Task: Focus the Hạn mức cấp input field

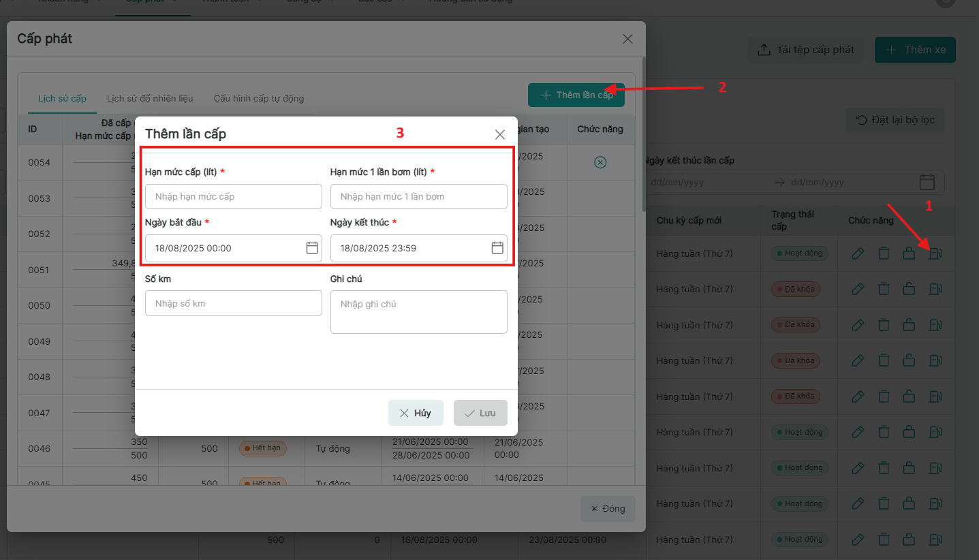Action: pos(233,197)
